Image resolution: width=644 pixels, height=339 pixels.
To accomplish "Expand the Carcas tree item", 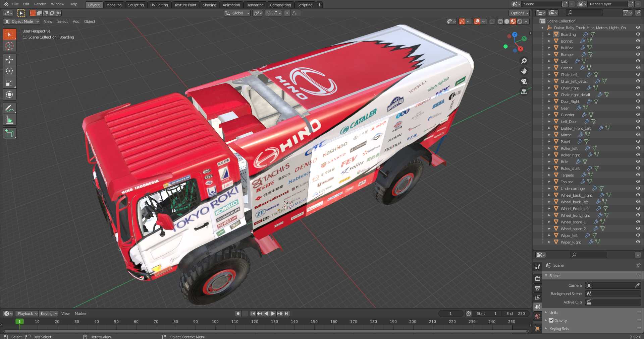I will (x=549, y=68).
